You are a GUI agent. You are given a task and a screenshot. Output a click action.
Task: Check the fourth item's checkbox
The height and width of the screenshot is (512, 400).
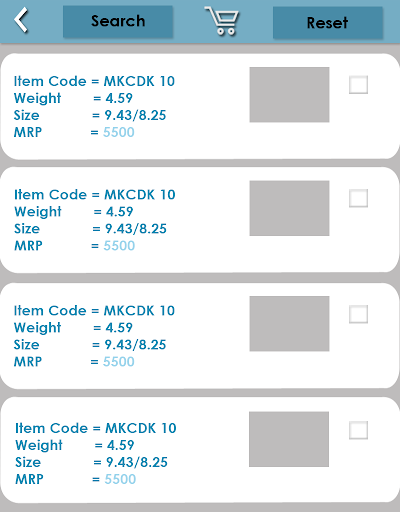(358, 430)
